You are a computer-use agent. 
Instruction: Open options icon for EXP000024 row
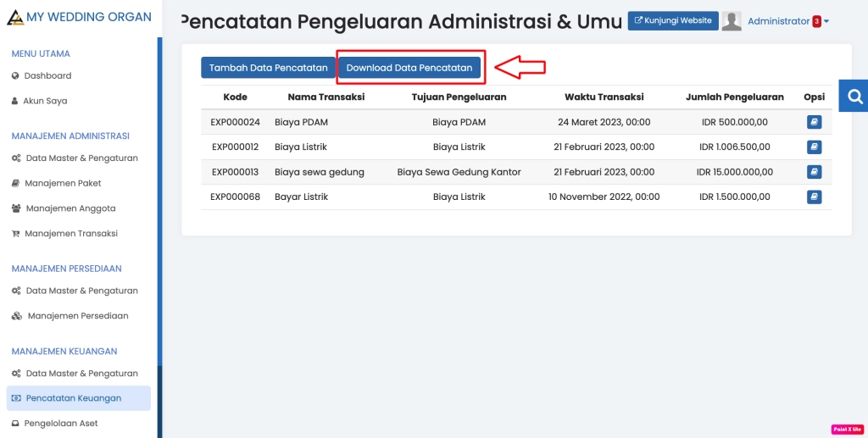pyautogui.click(x=814, y=122)
